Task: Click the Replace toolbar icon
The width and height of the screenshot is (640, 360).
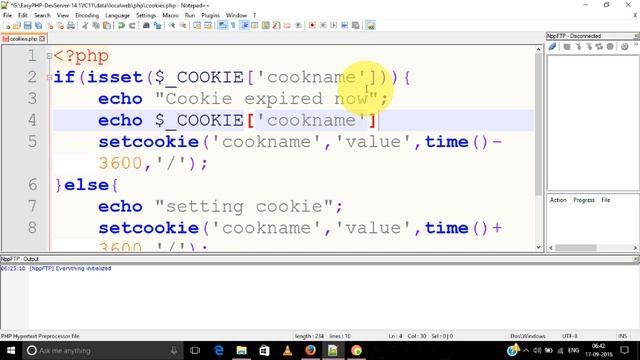Action: [x=157, y=25]
